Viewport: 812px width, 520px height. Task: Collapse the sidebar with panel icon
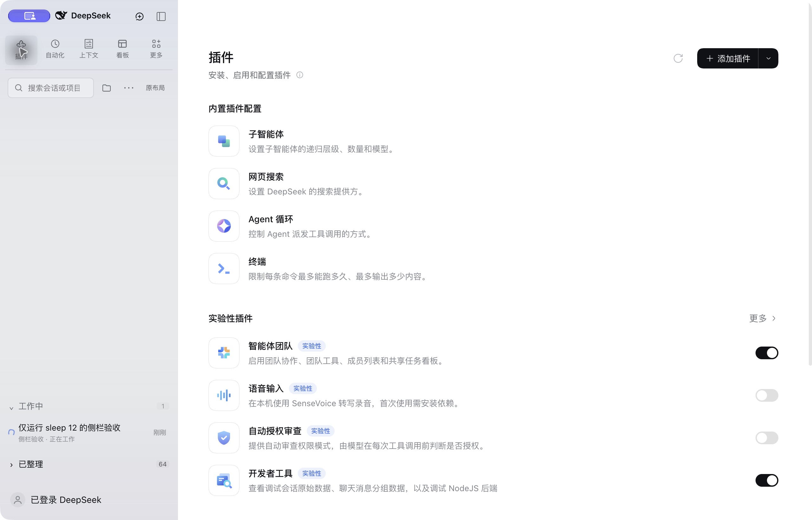coord(161,16)
